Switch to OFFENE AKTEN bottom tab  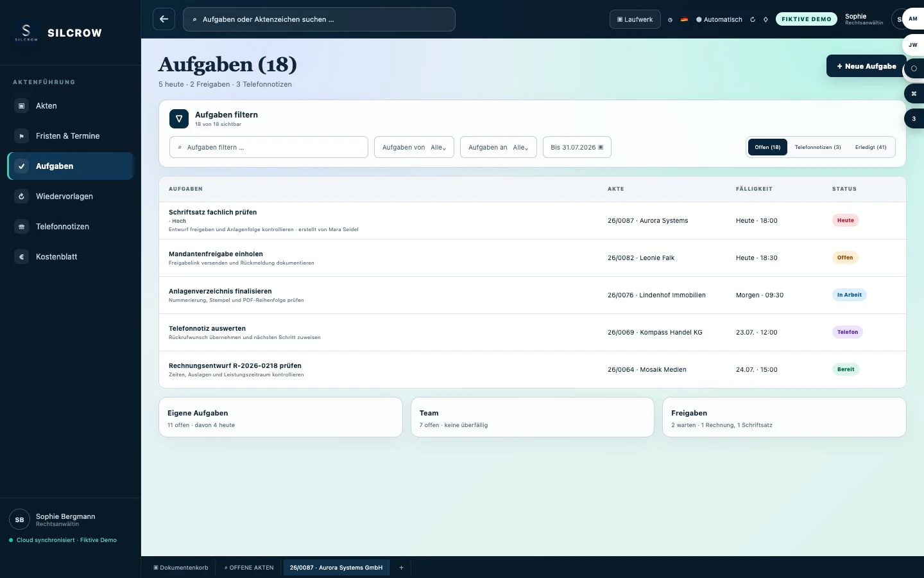[x=249, y=568]
